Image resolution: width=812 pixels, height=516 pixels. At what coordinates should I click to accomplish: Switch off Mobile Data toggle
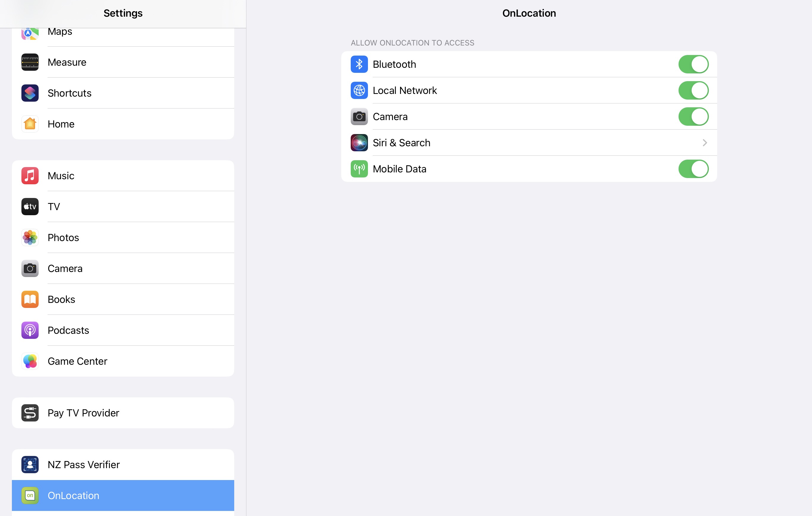coord(693,169)
